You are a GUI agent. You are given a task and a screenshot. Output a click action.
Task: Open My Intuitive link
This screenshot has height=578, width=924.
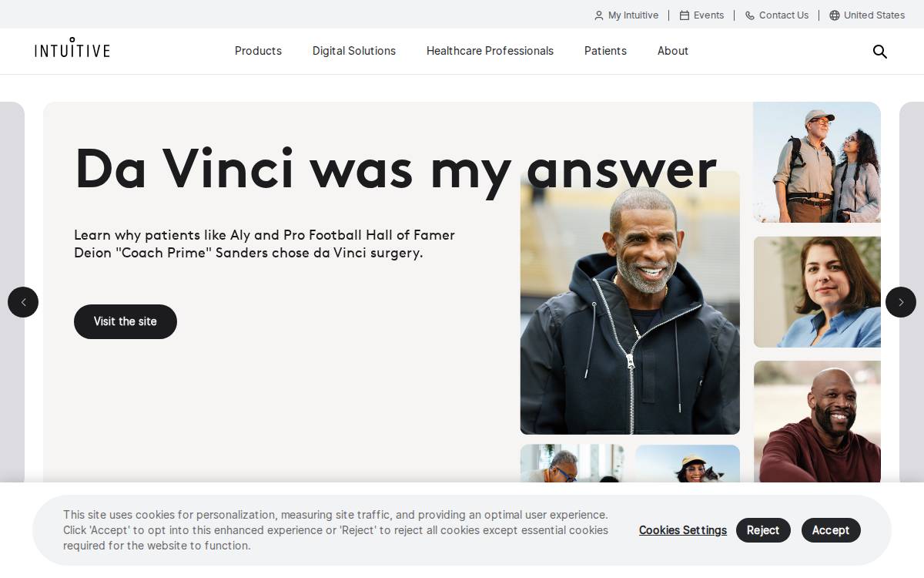click(626, 15)
